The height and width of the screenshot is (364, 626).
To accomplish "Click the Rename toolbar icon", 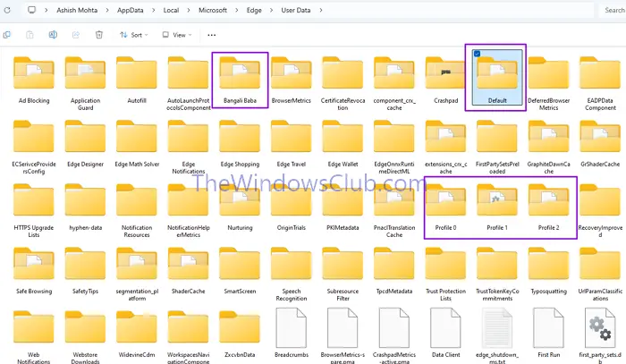I will point(53,35).
